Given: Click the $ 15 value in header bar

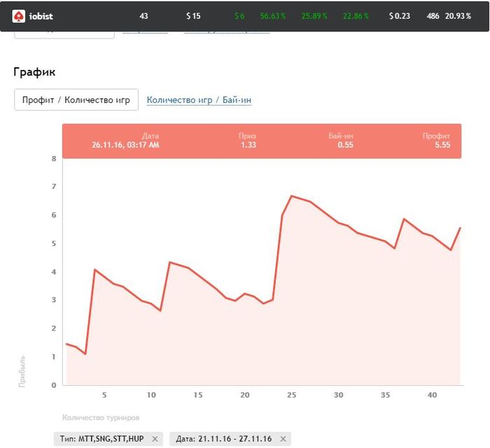Looking at the screenshot, I should 193,15.
